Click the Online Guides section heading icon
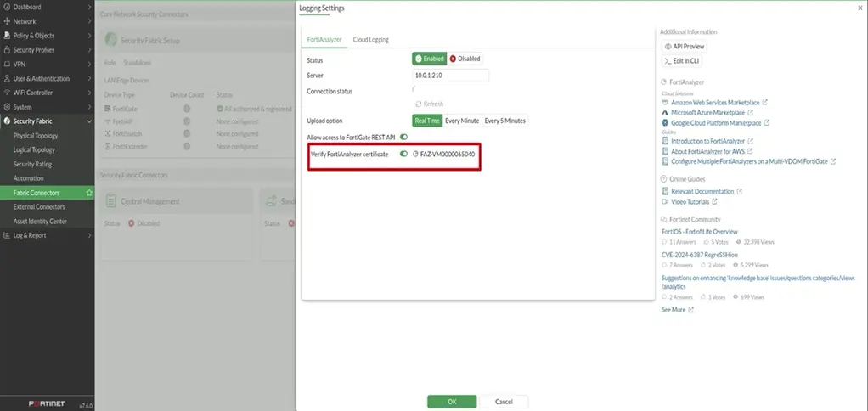 click(x=663, y=179)
